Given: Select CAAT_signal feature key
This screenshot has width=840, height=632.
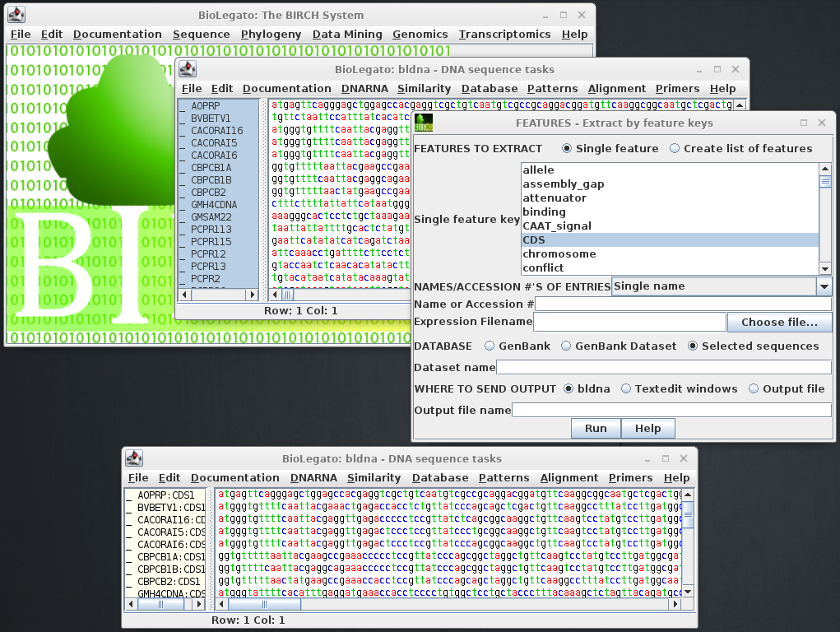Looking at the screenshot, I should 670,225.
